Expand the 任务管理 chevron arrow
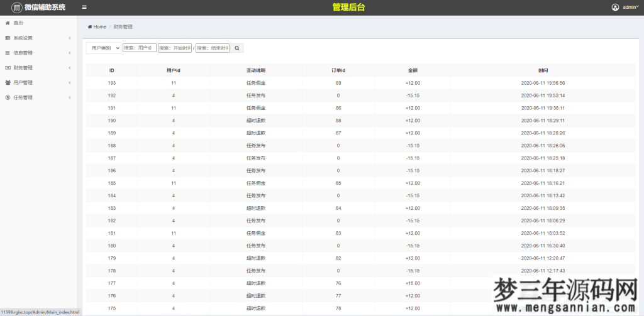Viewport: 644px width, 316px height. coord(69,97)
